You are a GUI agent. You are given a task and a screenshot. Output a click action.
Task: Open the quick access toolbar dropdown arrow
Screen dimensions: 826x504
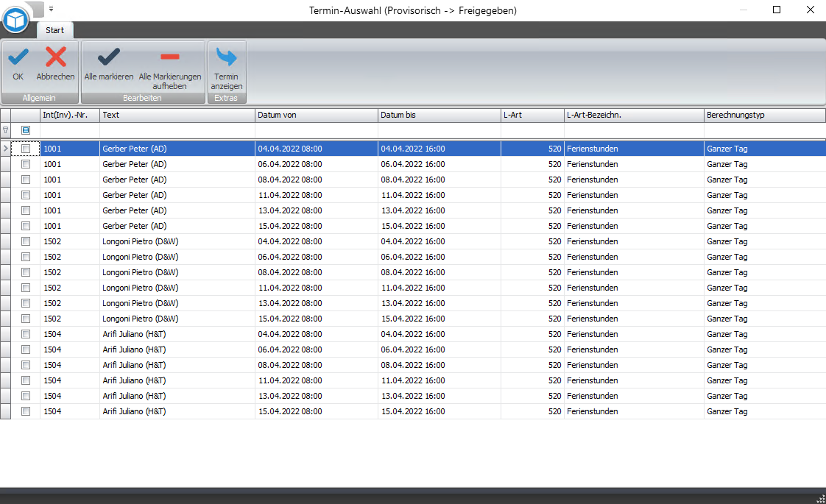[x=52, y=9]
